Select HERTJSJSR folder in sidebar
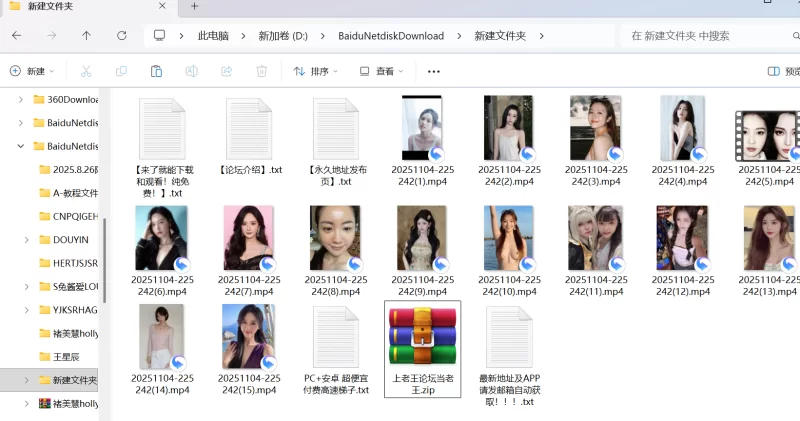This screenshot has width=800, height=421. 68,263
